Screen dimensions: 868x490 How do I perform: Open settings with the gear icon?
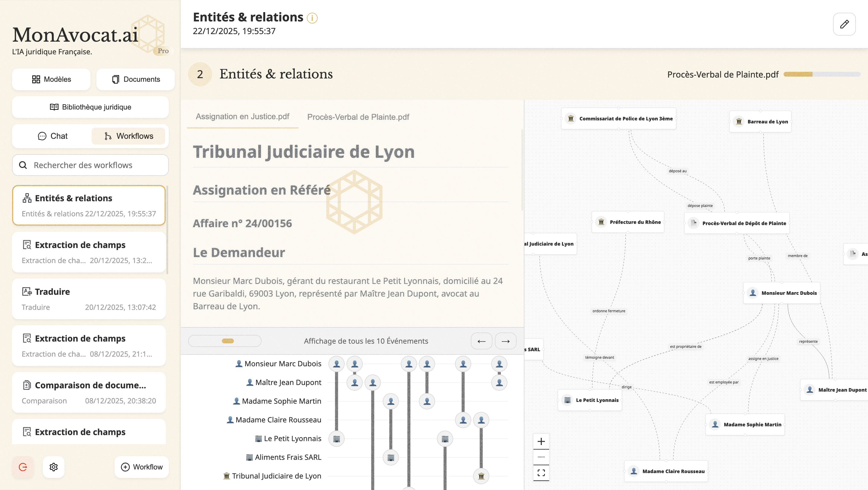point(54,467)
